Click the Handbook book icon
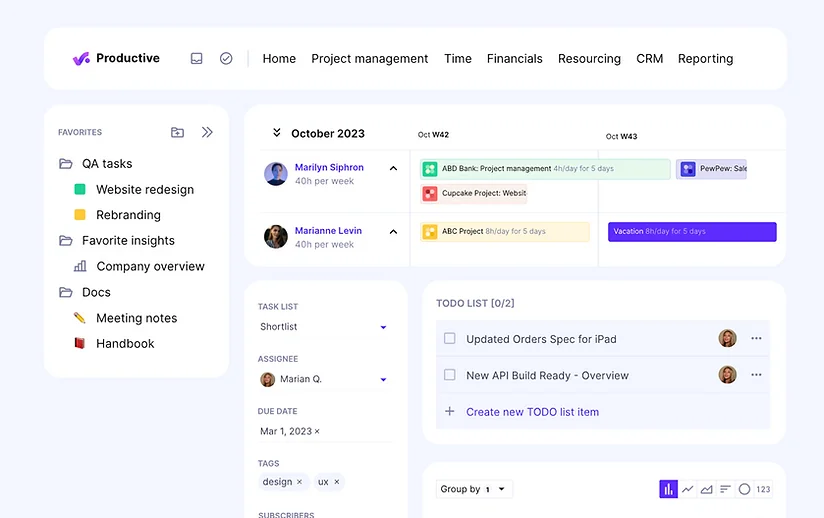 tap(79, 343)
